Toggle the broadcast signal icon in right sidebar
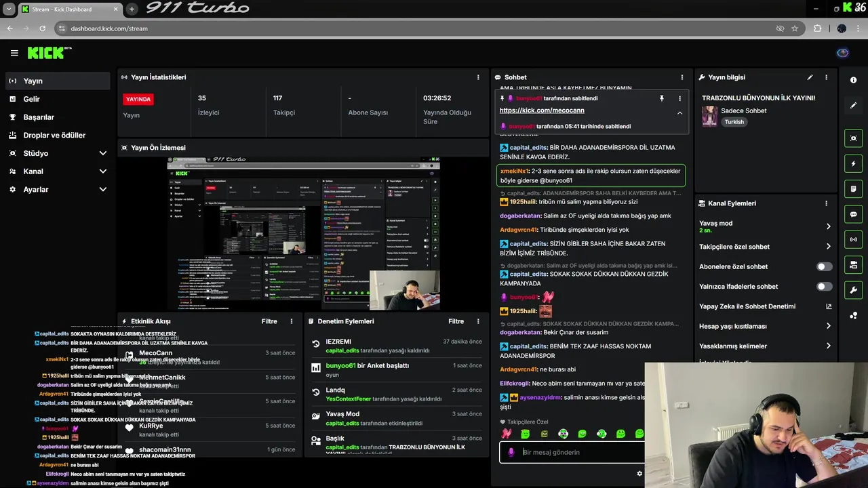The width and height of the screenshot is (868, 488). click(x=853, y=239)
